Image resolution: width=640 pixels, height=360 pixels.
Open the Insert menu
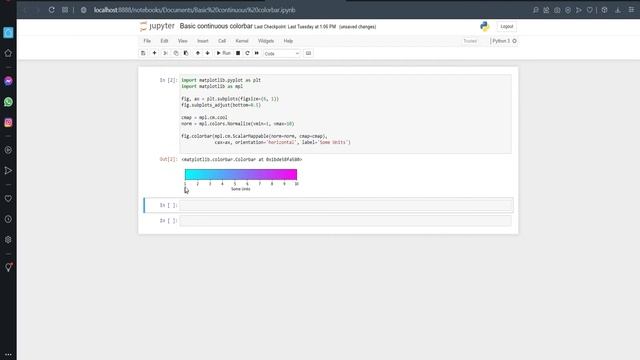tap(202, 41)
